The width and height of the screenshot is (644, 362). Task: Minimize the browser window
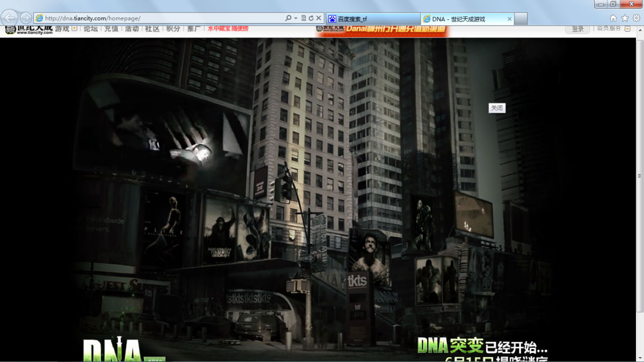602,4
